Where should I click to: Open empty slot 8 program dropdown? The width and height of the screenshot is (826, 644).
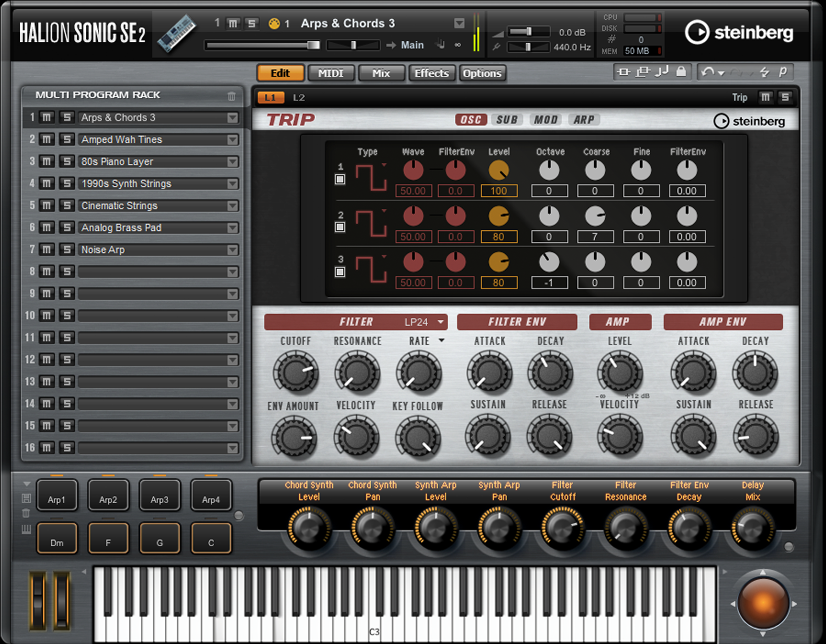coord(233,272)
